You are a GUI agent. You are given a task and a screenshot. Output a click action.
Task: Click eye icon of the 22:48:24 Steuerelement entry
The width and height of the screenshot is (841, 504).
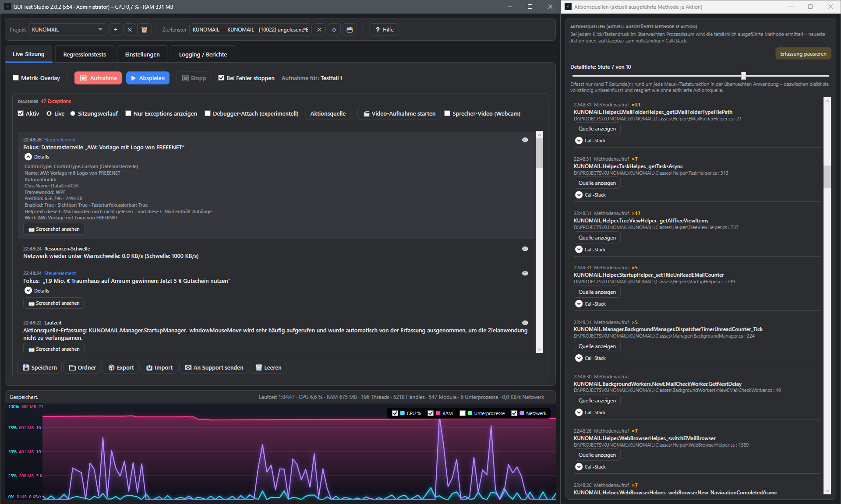(x=525, y=273)
